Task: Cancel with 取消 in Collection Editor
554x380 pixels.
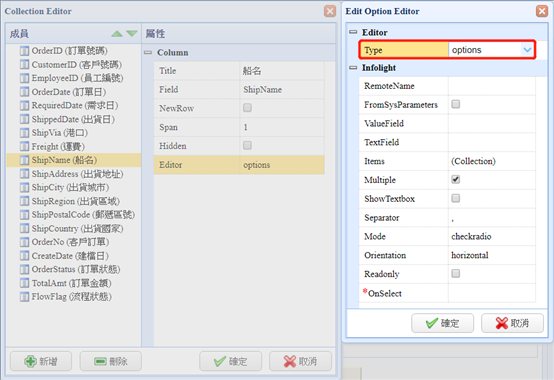Action: pos(300,361)
